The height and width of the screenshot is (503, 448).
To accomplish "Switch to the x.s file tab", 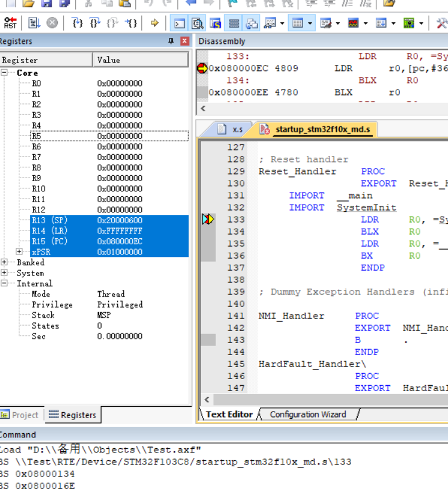I will 230,129.
